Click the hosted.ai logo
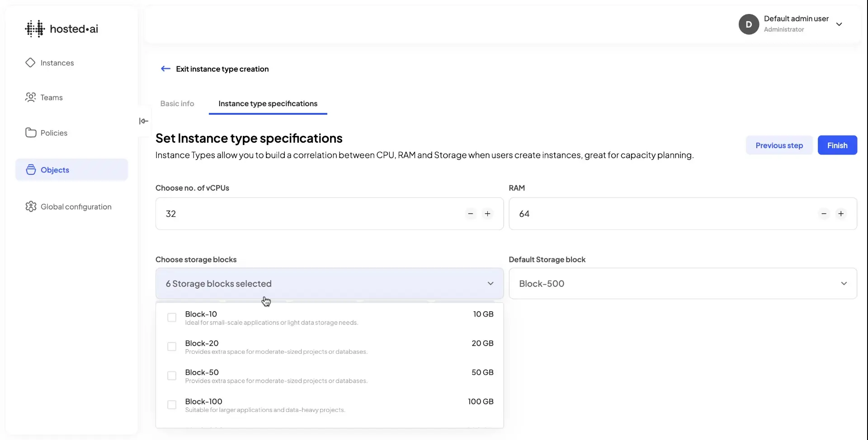Screen dimensions: 868x440 62,28
